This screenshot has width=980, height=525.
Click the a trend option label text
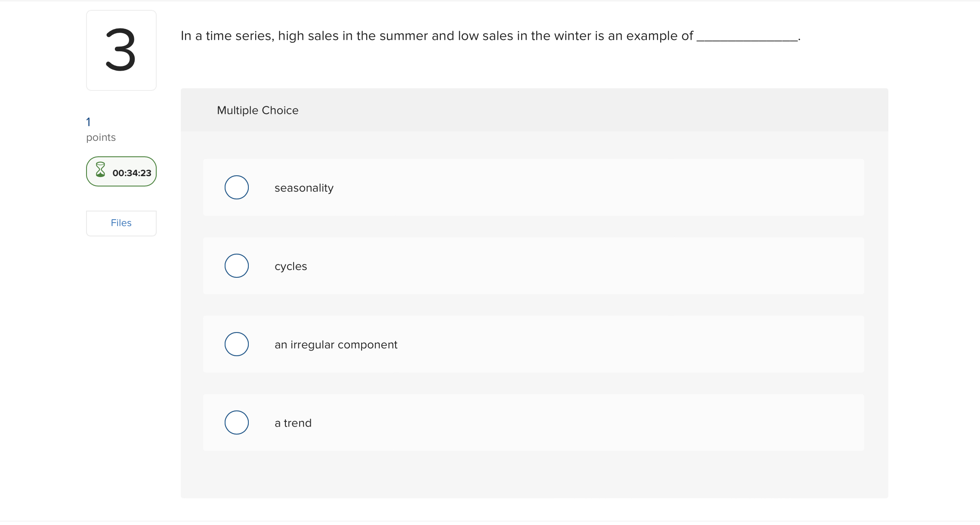[293, 423]
